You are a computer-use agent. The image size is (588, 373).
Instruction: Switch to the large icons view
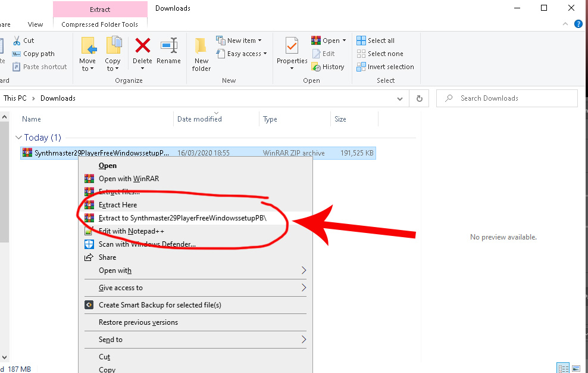tap(576, 368)
